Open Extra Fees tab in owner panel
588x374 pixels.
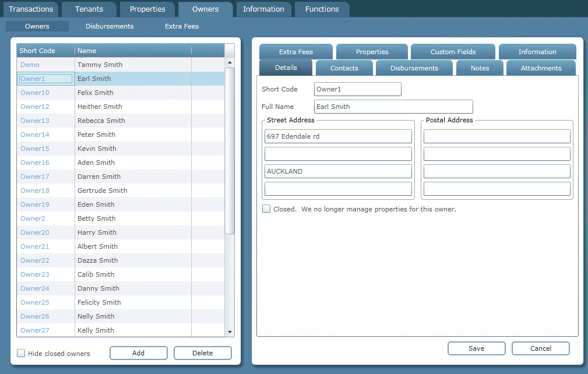pos(296,52)
